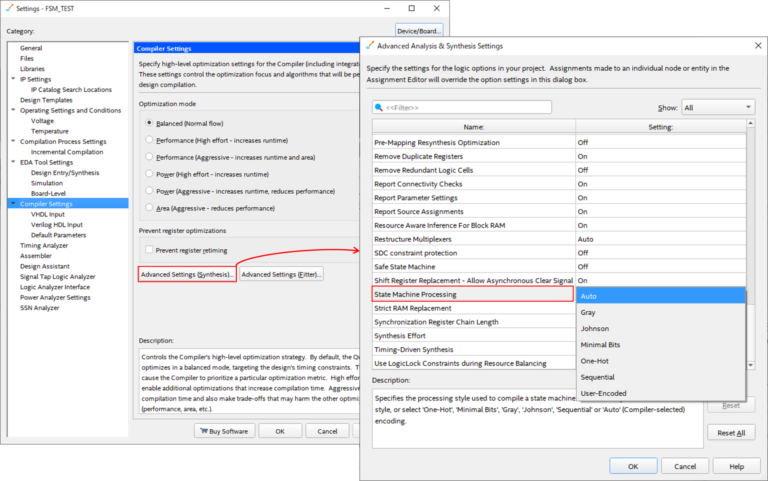The image size is (768, 481).
Task: Pick Gray in the state machine dropdown
Action: click(x=588, y=312)
